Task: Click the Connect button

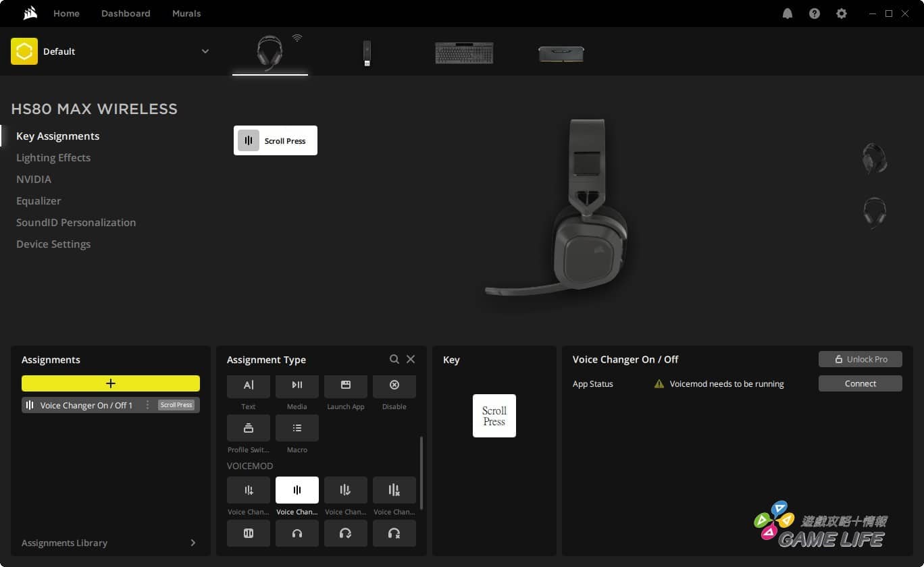Action: tap(860, 383)
